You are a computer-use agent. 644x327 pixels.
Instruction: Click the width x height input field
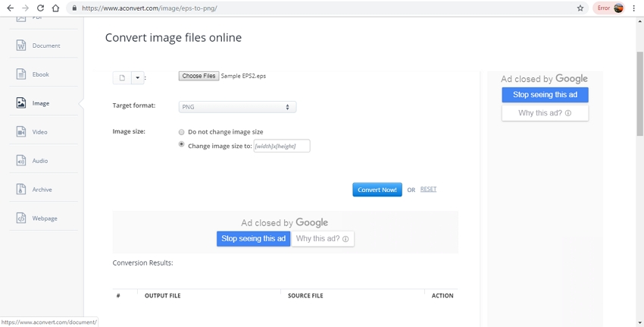[281, 146]
